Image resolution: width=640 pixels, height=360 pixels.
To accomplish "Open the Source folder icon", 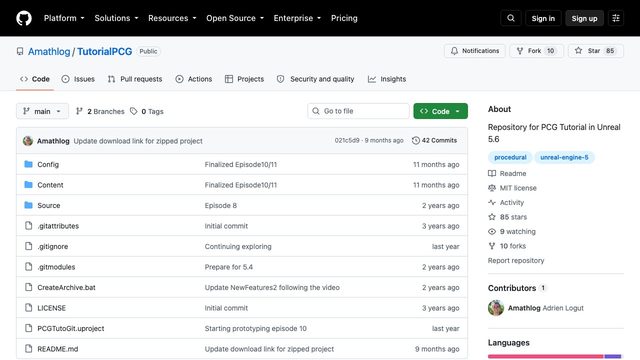I will point(28,205).
